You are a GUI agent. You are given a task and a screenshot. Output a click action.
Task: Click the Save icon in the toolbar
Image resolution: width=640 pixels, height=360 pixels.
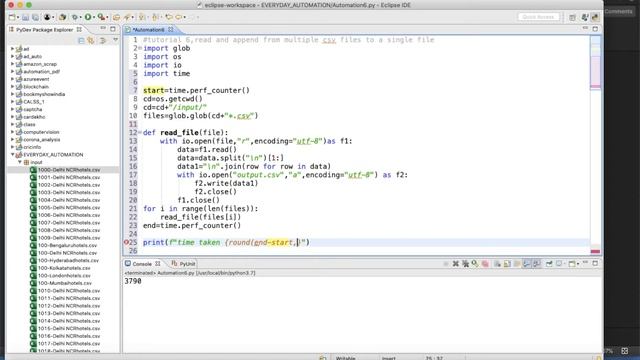click(25, 17)
